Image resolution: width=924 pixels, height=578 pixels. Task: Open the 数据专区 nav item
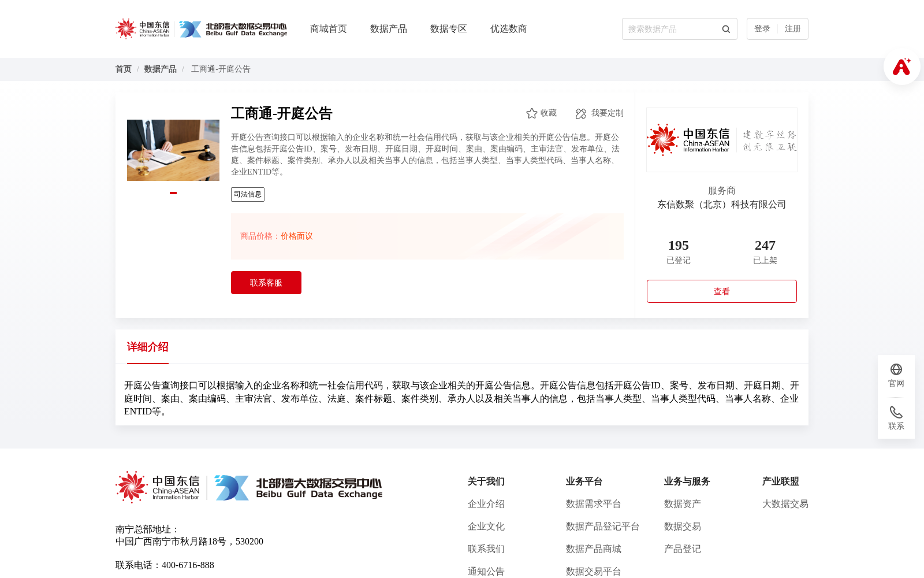point(449,29)
